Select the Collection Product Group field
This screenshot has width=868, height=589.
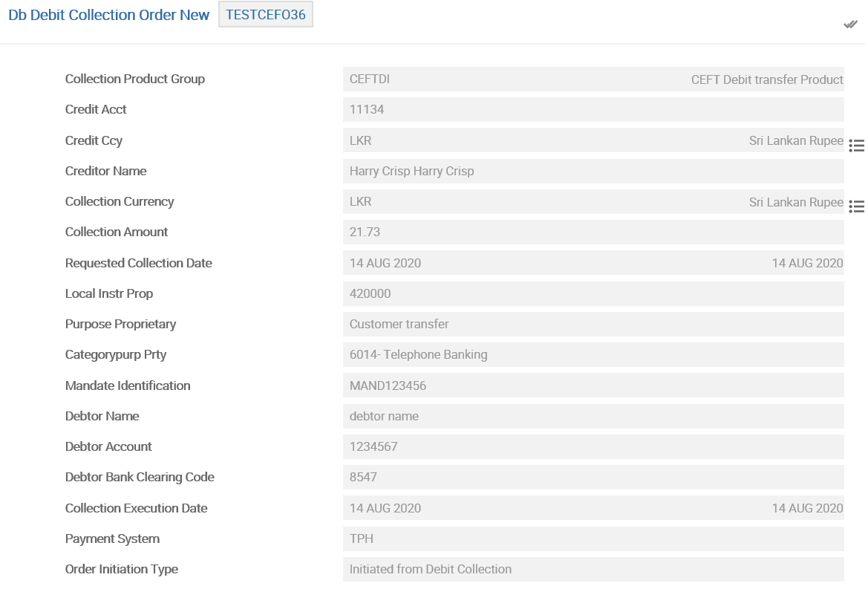593,79
